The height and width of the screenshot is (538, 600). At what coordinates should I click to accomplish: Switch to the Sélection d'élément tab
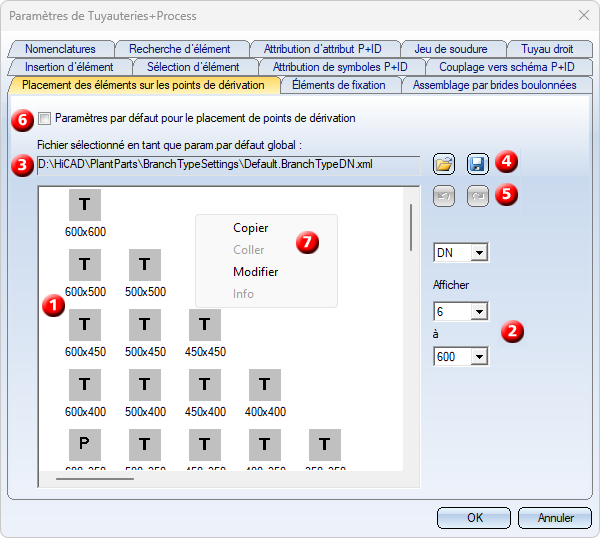pyautogui.click(x=193, y=67)
